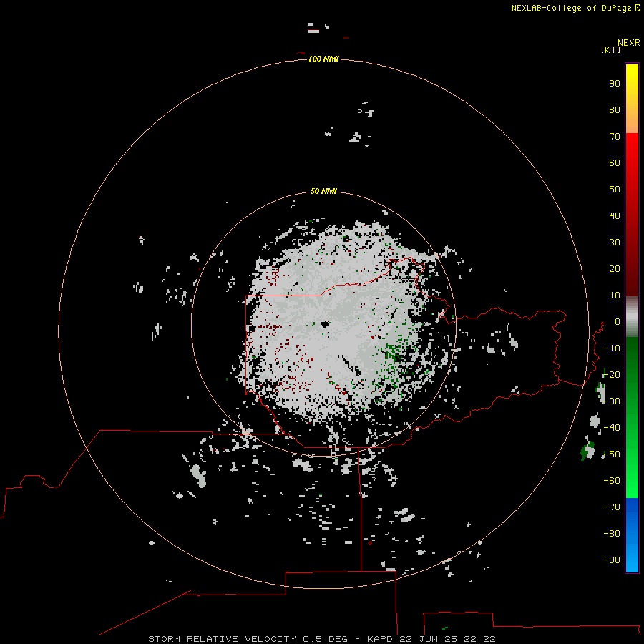This screenshot has width=644, height=644.
Task: Click the 20 knot scale label
Action: click(615, 268)
